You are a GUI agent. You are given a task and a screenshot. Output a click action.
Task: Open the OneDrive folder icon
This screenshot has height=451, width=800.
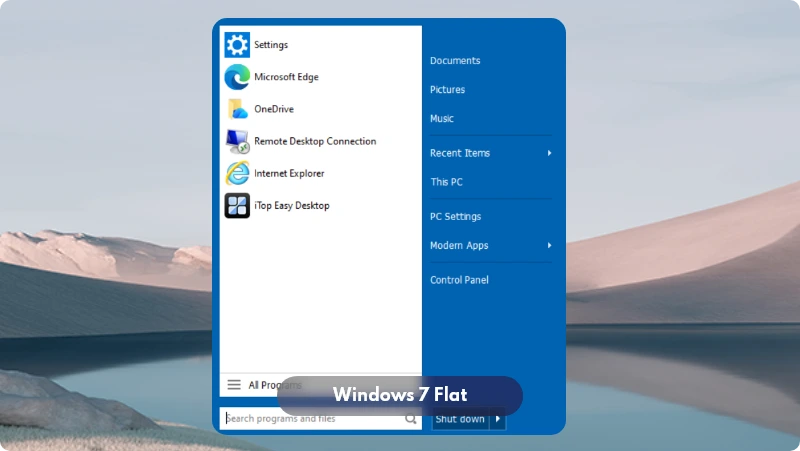237,109
